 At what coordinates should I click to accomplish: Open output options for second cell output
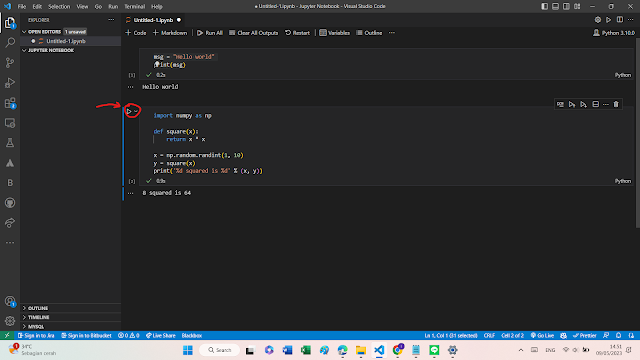(130, 193)
